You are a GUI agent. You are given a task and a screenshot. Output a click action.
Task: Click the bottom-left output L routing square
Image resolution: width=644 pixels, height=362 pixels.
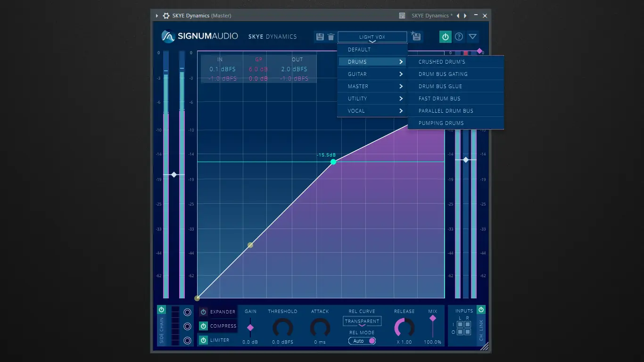click(x=461, y=332)
